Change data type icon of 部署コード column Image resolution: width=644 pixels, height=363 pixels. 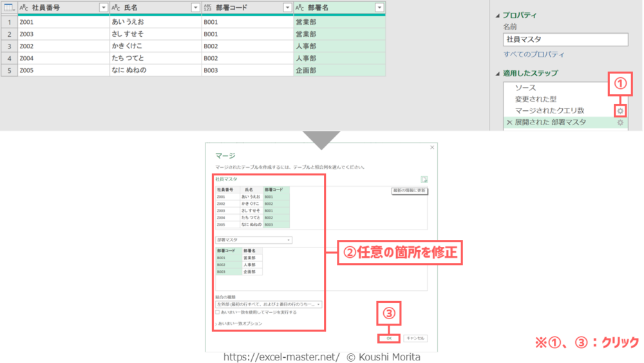click(x=208, y=8)
